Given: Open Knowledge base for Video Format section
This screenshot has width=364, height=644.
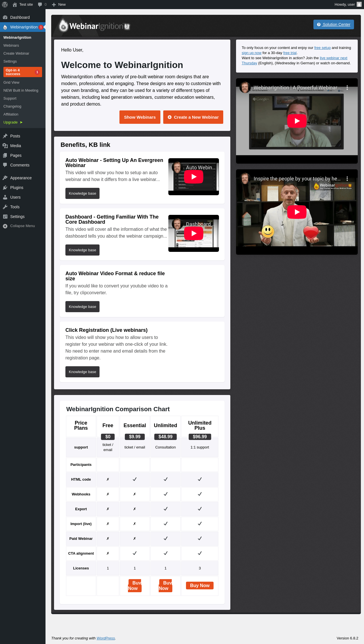Looking at the screenshot, I should [x=82, y=307].
